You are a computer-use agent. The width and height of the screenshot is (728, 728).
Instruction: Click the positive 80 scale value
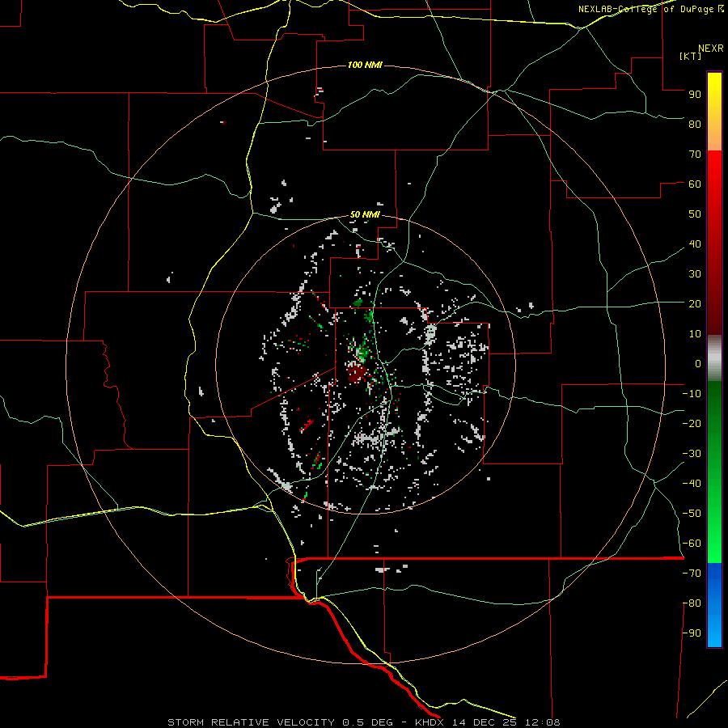[x=695, y=124]
